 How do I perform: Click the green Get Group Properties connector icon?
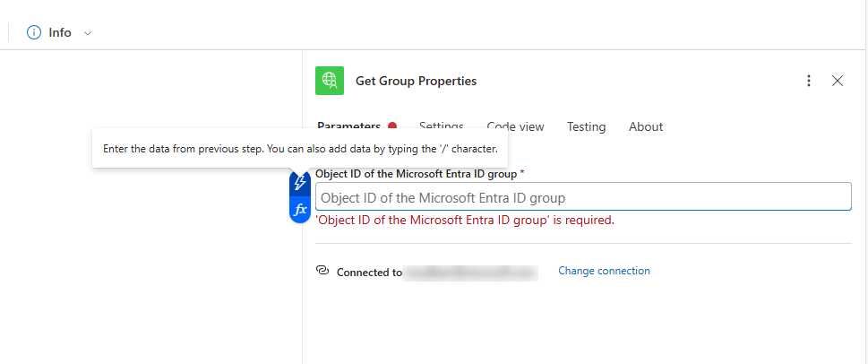(x=330, y=81)
